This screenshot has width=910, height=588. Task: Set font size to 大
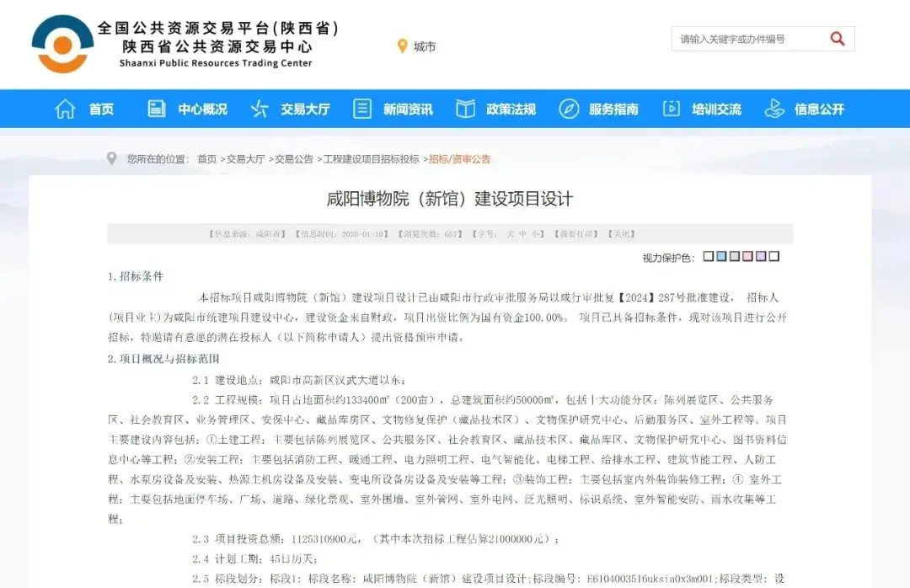point(511,234)
